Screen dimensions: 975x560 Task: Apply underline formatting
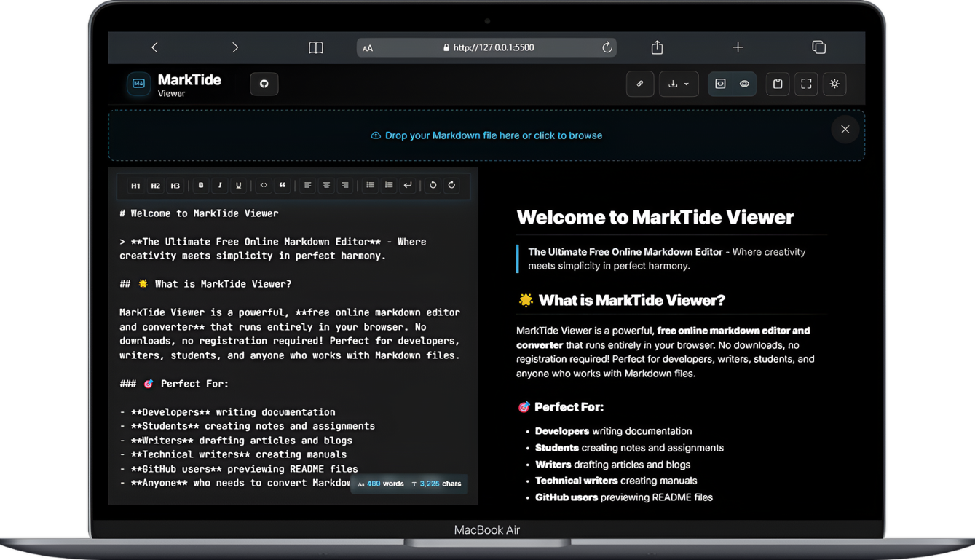[x=238, y=186]
